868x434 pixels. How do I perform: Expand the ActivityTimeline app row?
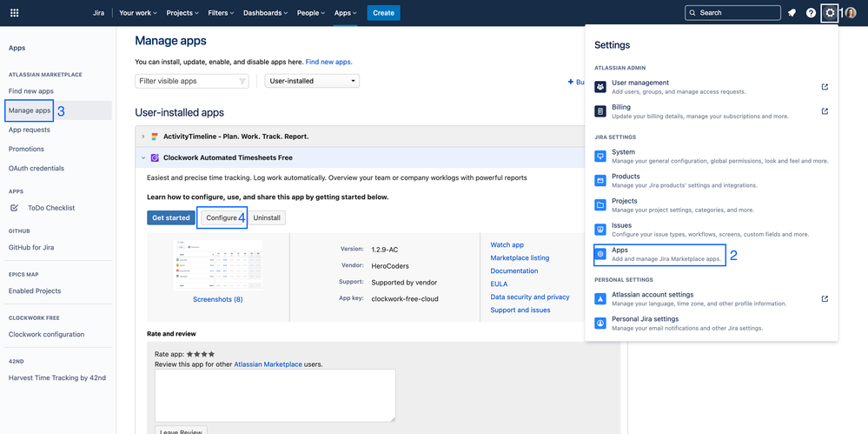click(x=142, y=137)
